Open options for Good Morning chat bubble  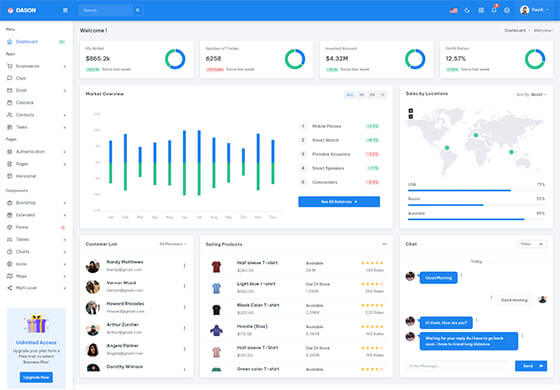tap(461, 275)
